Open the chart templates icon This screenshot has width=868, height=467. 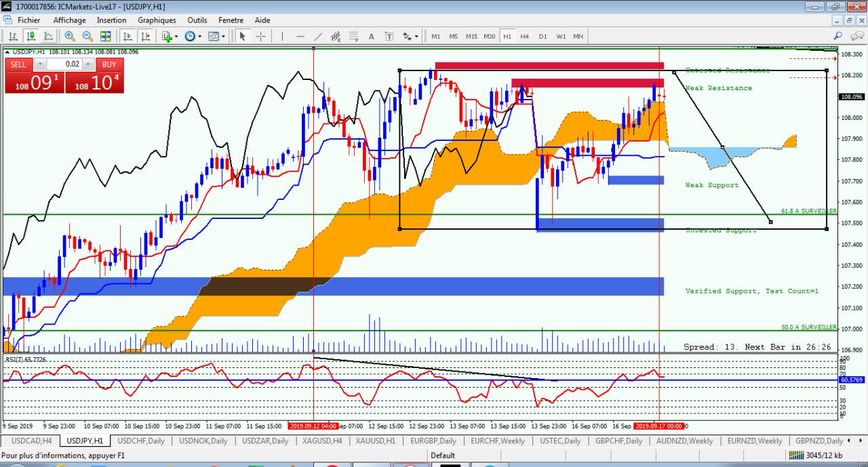pos(213,36)
